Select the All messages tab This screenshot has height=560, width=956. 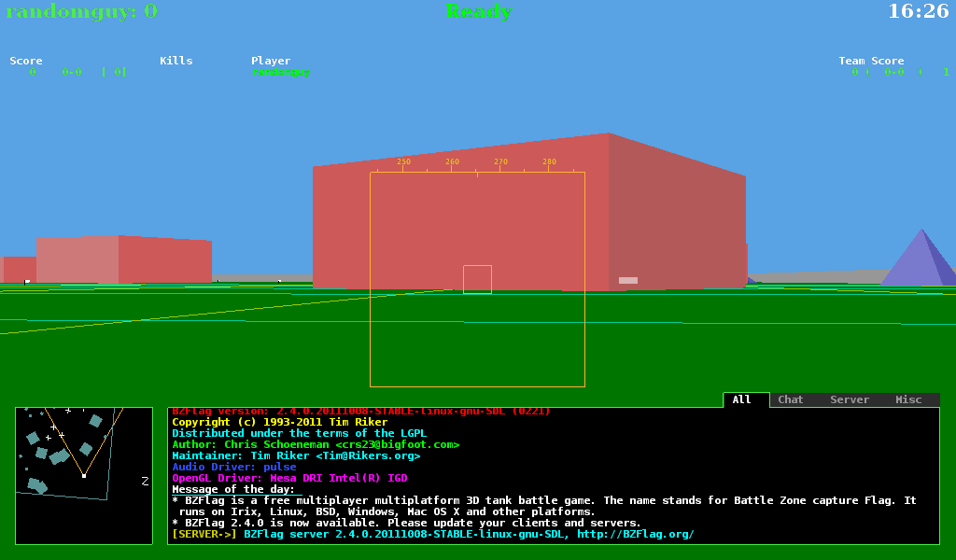point(741,399)
